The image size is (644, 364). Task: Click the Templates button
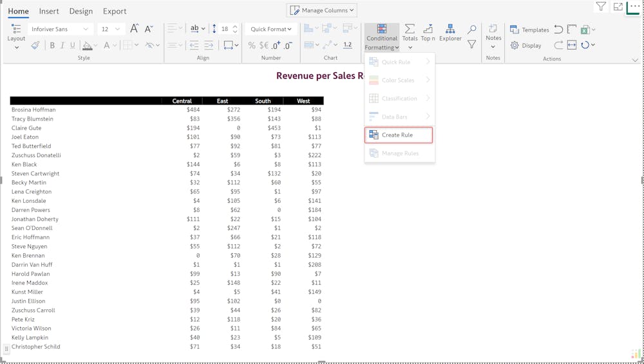529,30
